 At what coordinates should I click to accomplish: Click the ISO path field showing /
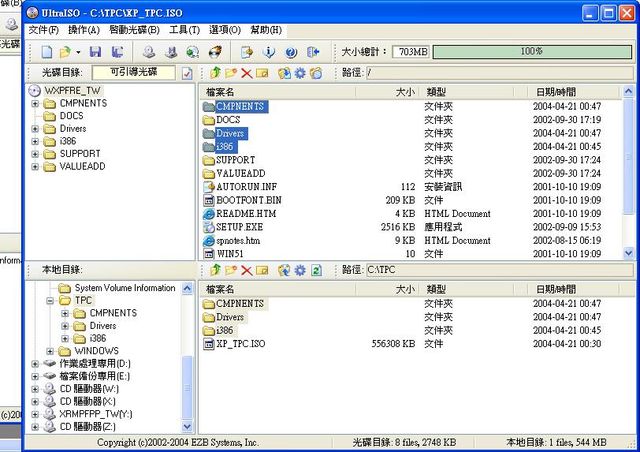tap(499, 73)
